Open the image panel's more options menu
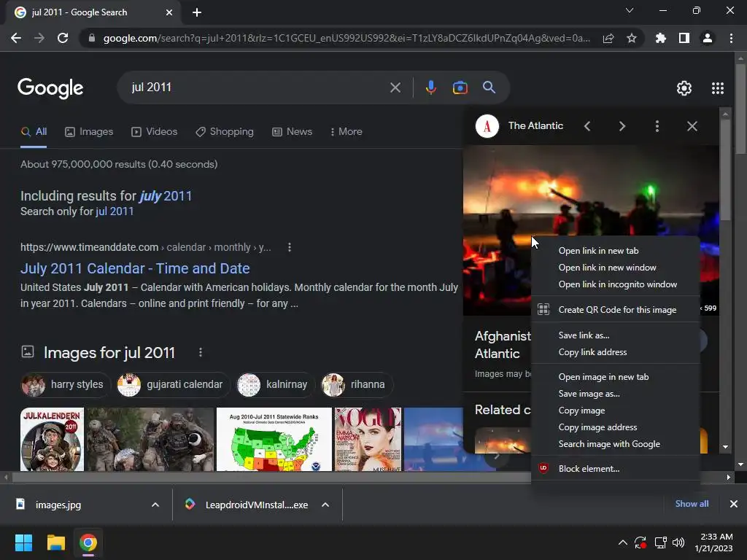Viewport: 747px width, 560px height. pyautogui.click(x=657, y=126)
